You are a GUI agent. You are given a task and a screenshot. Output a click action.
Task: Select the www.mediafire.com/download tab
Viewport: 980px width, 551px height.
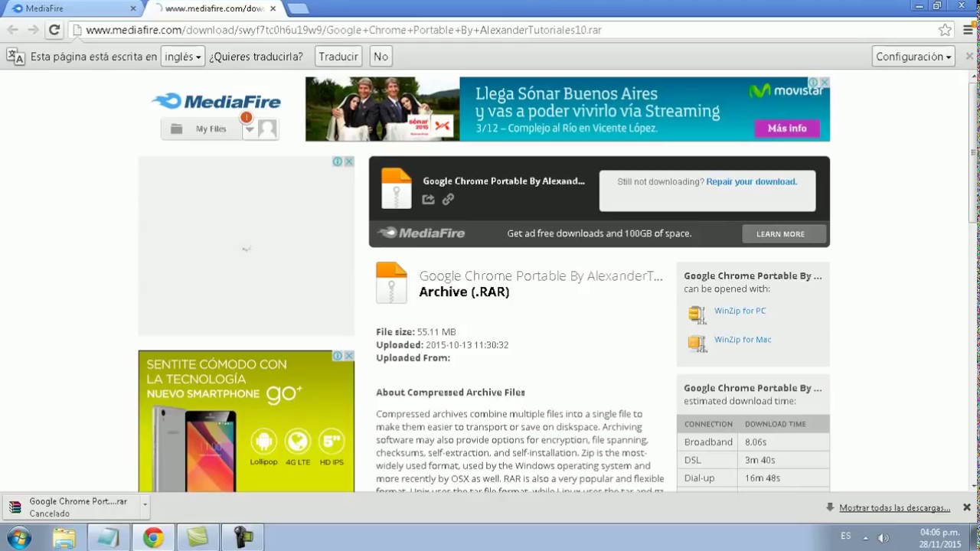click(x=214, y=8)
